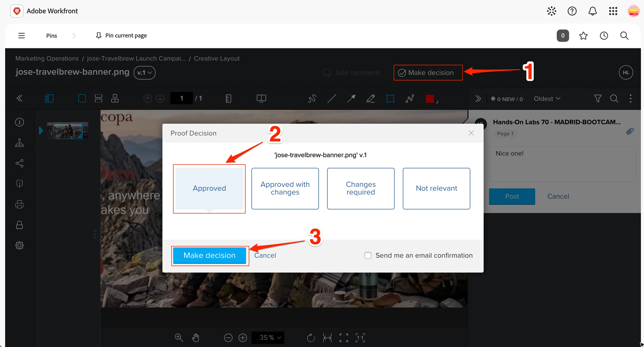The width and height of the screenshot is (644, 347).
Task: Zoom out with the minus circle
Action: [228, 338]
